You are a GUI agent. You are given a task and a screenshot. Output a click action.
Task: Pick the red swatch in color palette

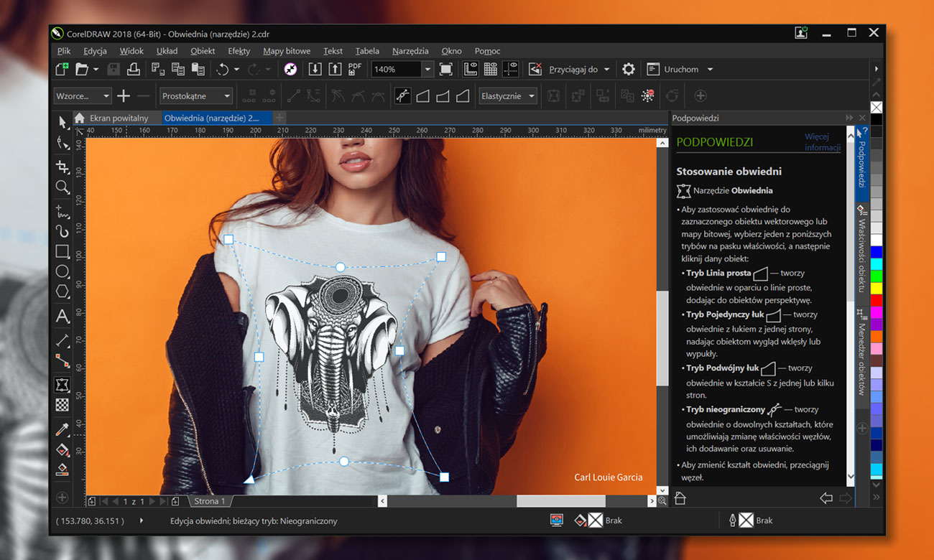point(876,301)
